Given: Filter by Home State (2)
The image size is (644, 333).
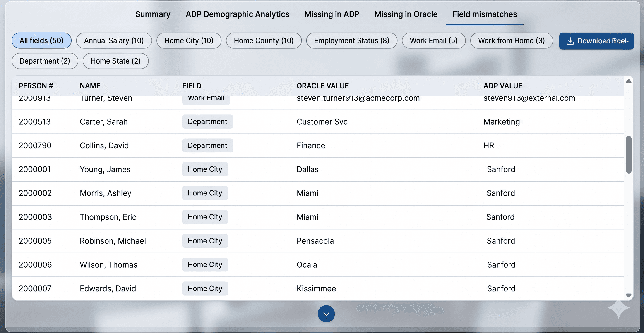Looking at the screenshot, I should click(115, 61).
